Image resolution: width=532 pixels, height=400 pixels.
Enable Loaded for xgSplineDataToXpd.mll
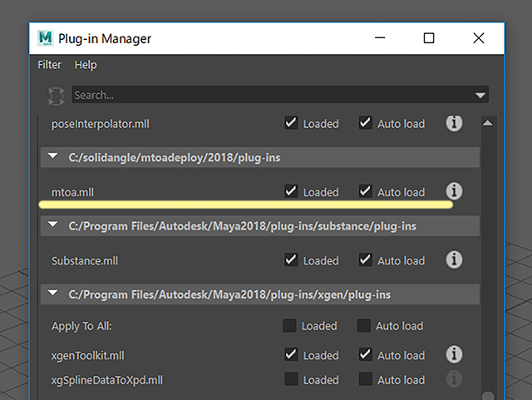pyautogui.click(x=291, y=379)
